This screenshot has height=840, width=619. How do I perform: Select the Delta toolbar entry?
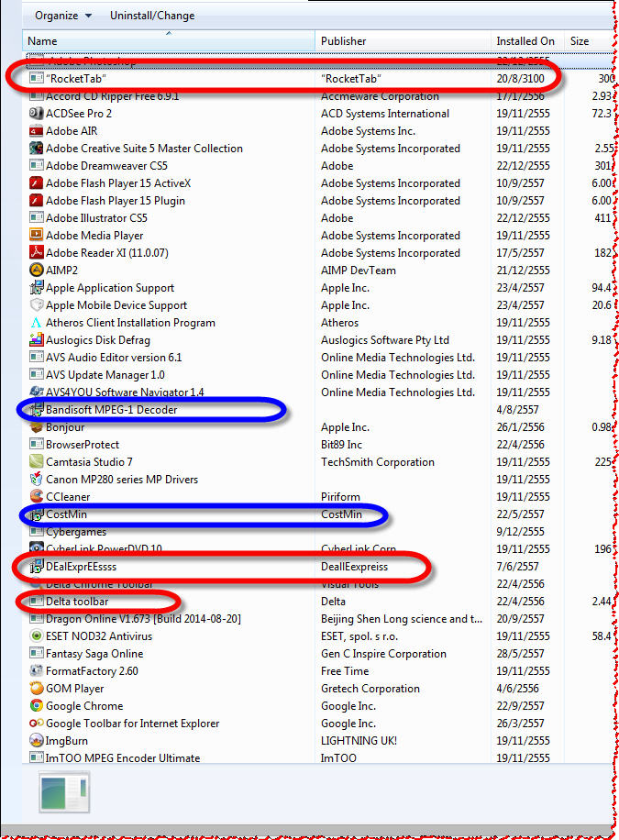(77, 601)
